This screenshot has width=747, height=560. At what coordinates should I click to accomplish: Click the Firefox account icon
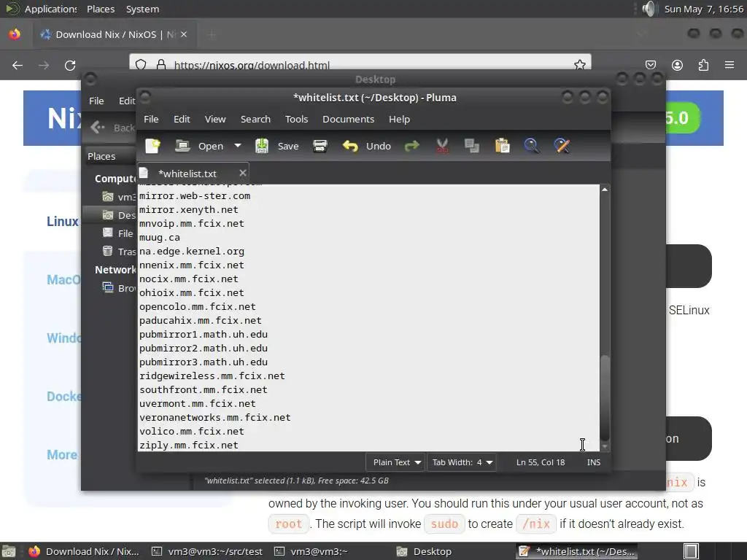677,65
